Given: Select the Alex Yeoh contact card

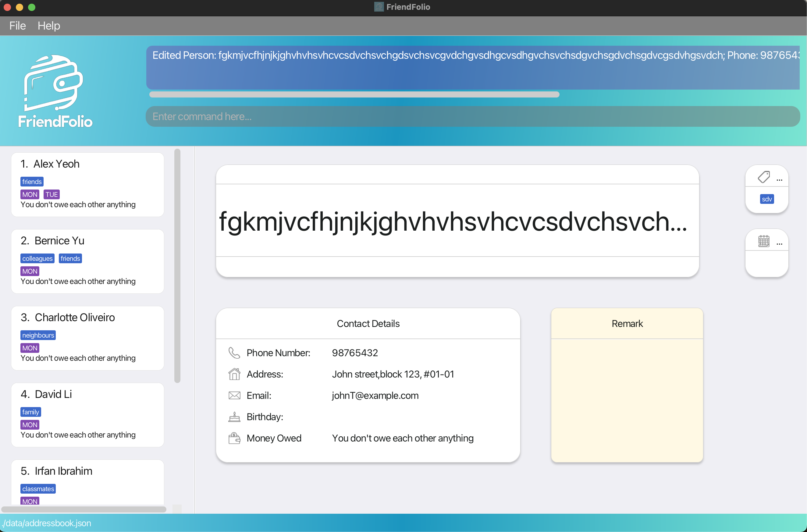Looking at the screenshot, I should [x=87, y=184].
